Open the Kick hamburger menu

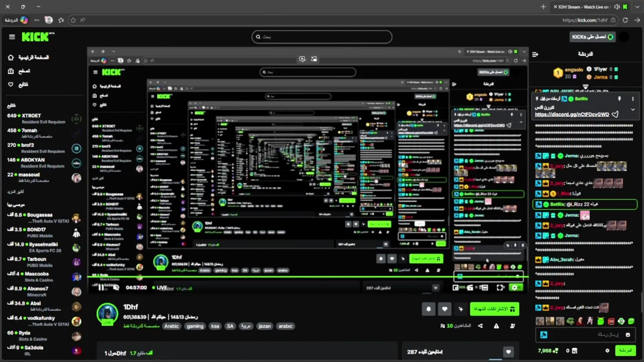pyautogui.click(x=12, y=37)
